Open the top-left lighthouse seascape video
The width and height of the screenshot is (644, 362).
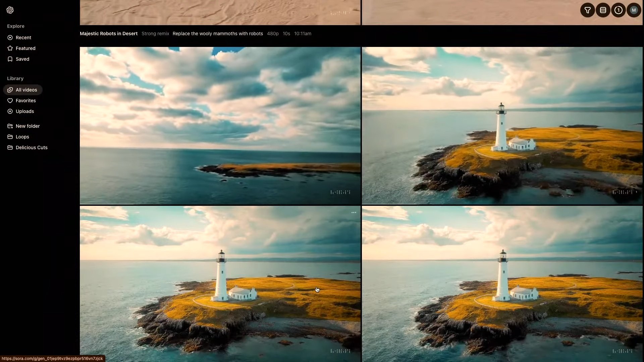click(x=220, y=125)
